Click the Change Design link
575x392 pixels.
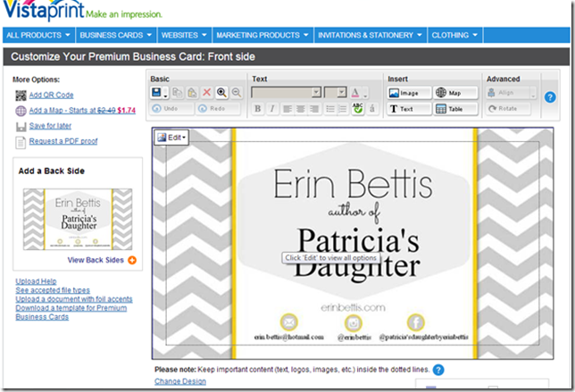tap(179, 381)
